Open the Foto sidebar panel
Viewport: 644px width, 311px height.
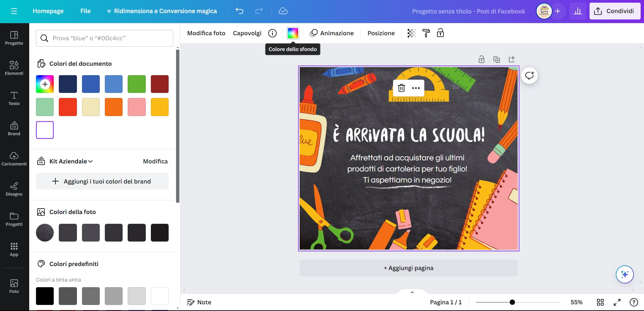tap(14, 287)
